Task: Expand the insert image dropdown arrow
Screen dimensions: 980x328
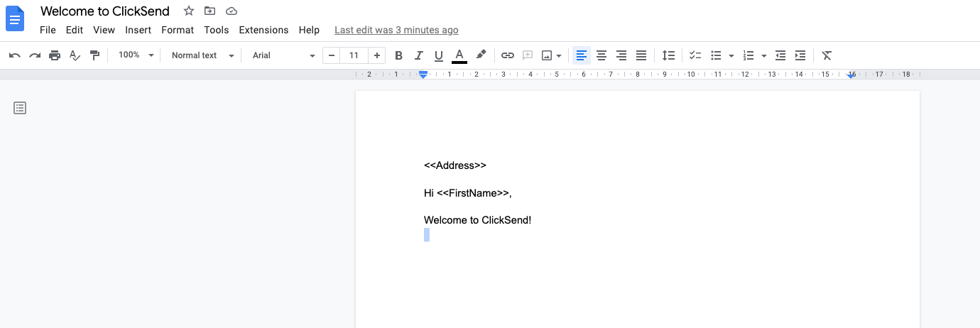Action: [559, 55]
